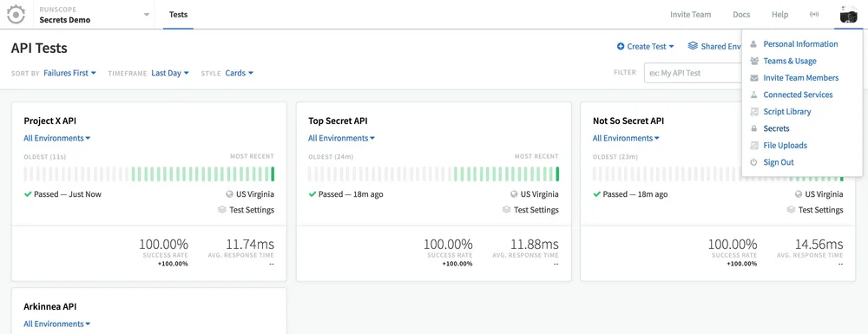Open the Style Cards dropdown
The height and width of the screenshot is (334, 868).
click(240, 73)
